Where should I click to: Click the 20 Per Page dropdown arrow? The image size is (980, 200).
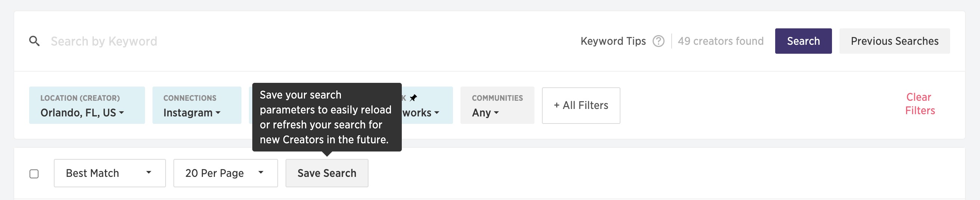click(x=261, y=173)
